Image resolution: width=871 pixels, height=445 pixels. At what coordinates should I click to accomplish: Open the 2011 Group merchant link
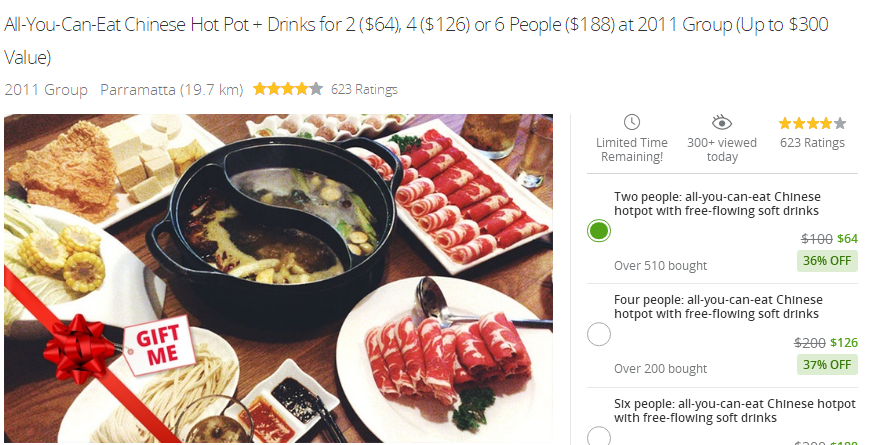46,89
